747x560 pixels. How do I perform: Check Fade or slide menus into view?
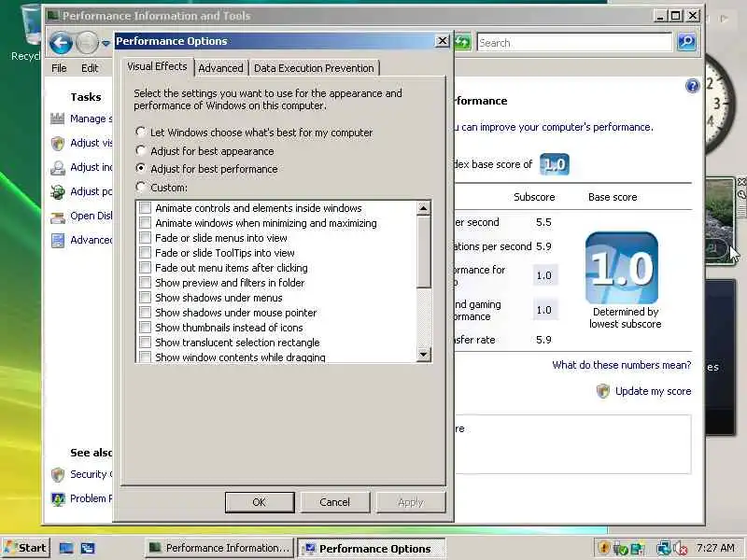[x=146, y=238]
